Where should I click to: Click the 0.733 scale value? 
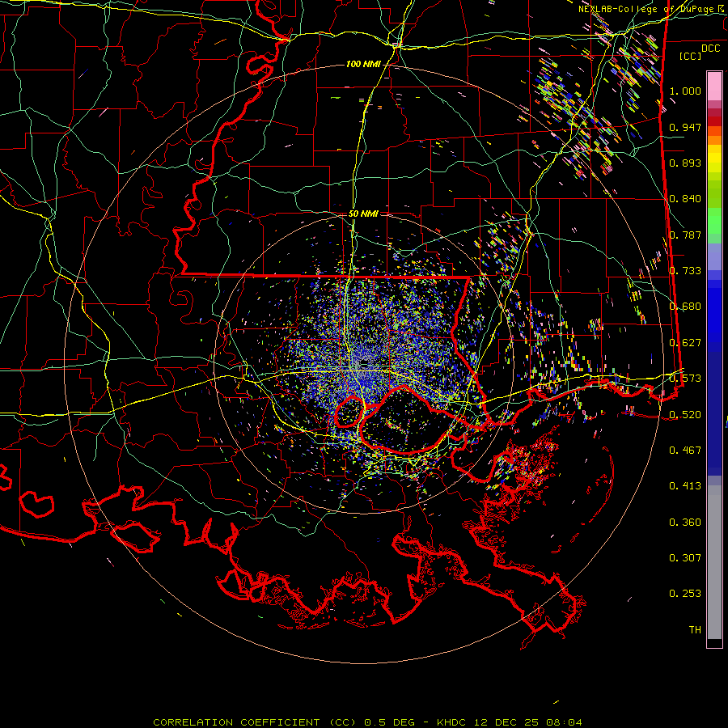click(685, 271)
